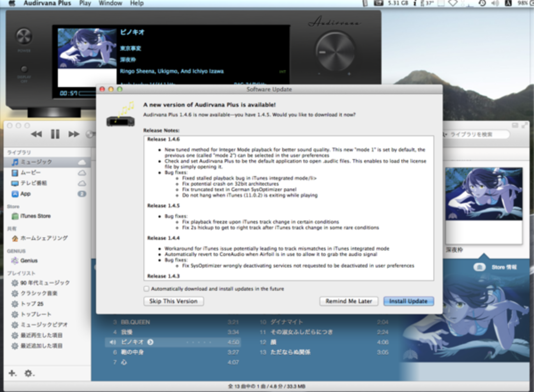Click the arrow icon next to ピノキオ track
Image resolution: width=534 pixels, height=392 pixels.
point(150,342)
